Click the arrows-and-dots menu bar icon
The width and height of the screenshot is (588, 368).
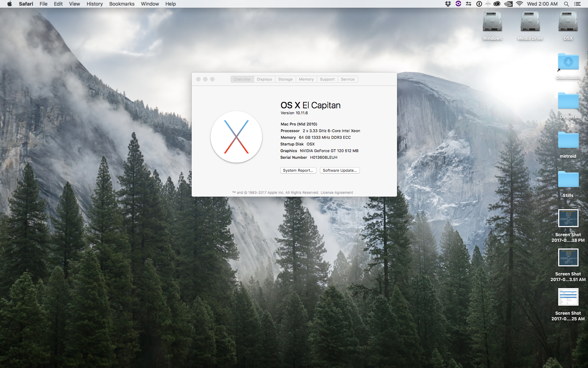[x=469, y=4]
